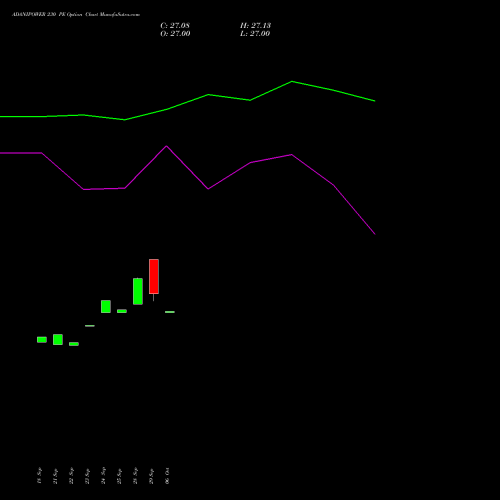Click the high price value H: 27.13
Viewport: 500px width, 500px height.
pos(255,26)
